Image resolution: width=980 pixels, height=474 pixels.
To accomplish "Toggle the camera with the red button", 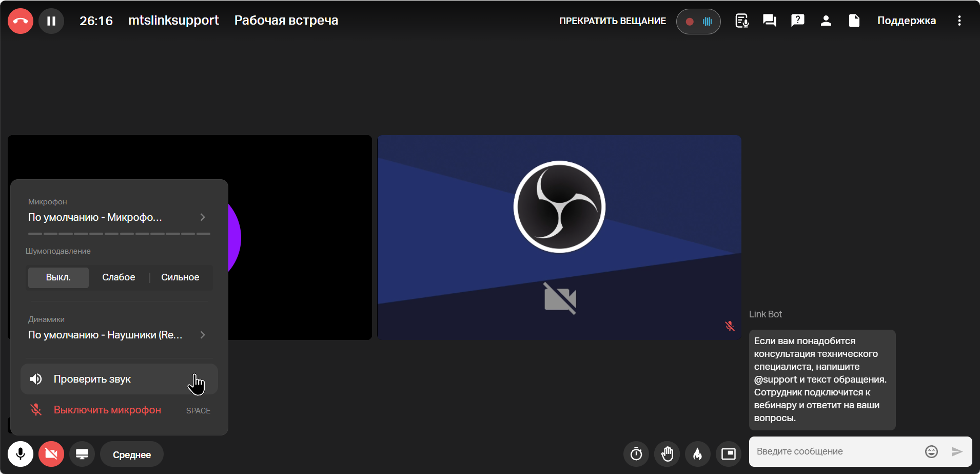I will (51, 454).
